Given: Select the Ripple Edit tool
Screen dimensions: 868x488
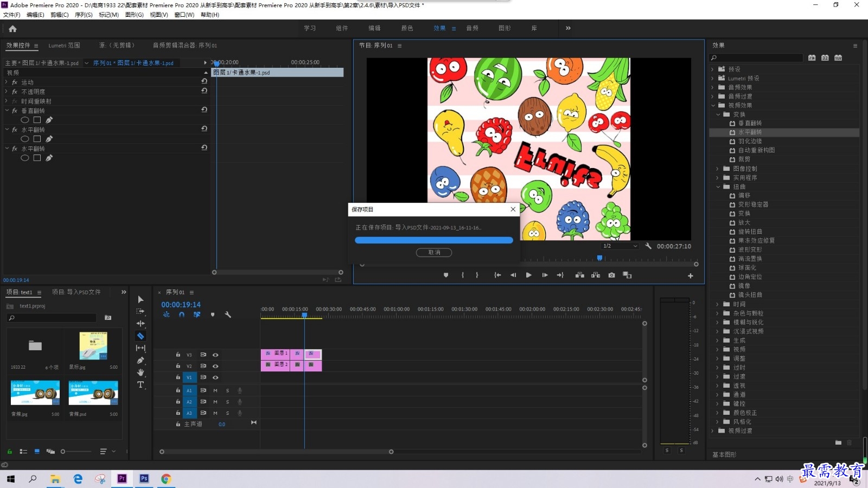Looking at the screenshot, I should (x=141, y=323).
